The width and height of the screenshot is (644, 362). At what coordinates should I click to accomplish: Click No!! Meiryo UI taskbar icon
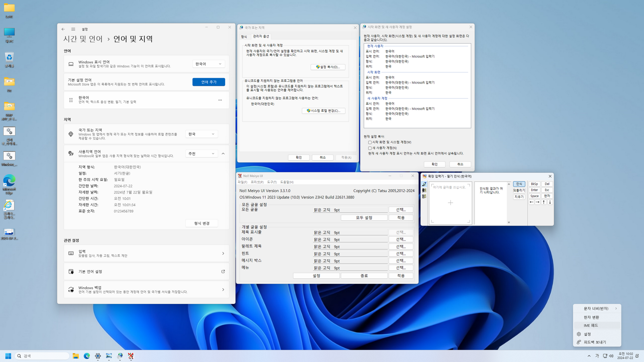click(x=131, y=356)
